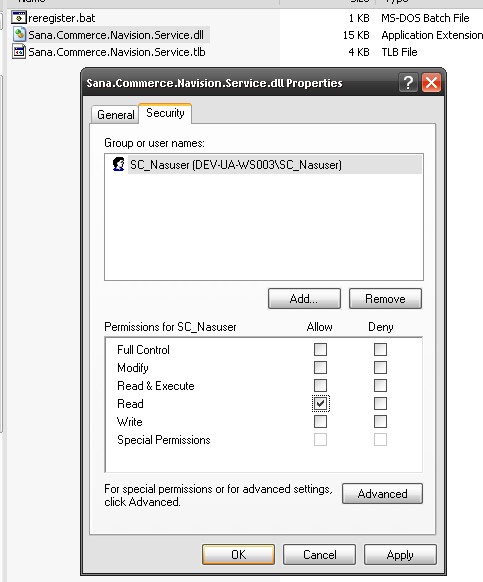This screenshot has width=483, height=582.
Task: Open the Advanced settings
Action: pyautogui.click(x=382, y=493)
